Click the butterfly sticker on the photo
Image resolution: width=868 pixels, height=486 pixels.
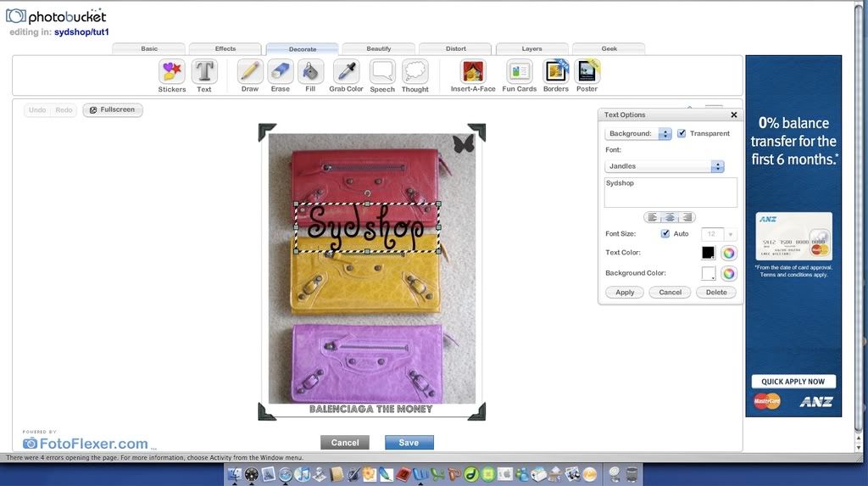[x=464, y=144]
